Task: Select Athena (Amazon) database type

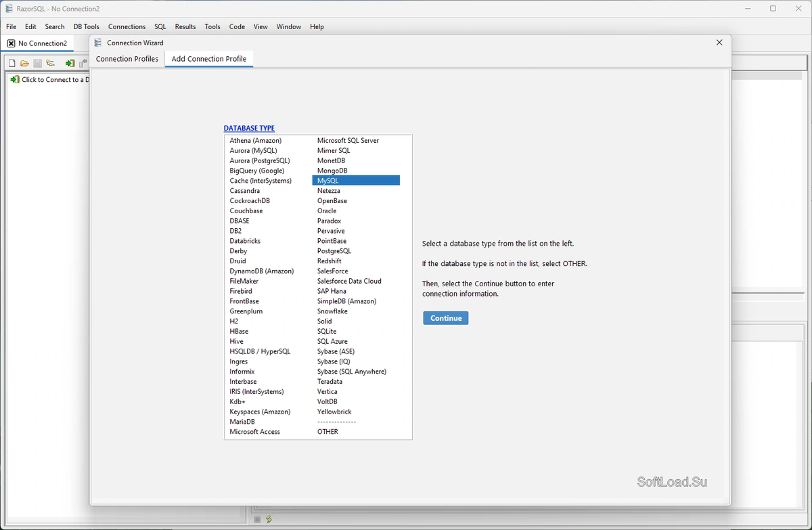Action: click(x=255, y=141)
